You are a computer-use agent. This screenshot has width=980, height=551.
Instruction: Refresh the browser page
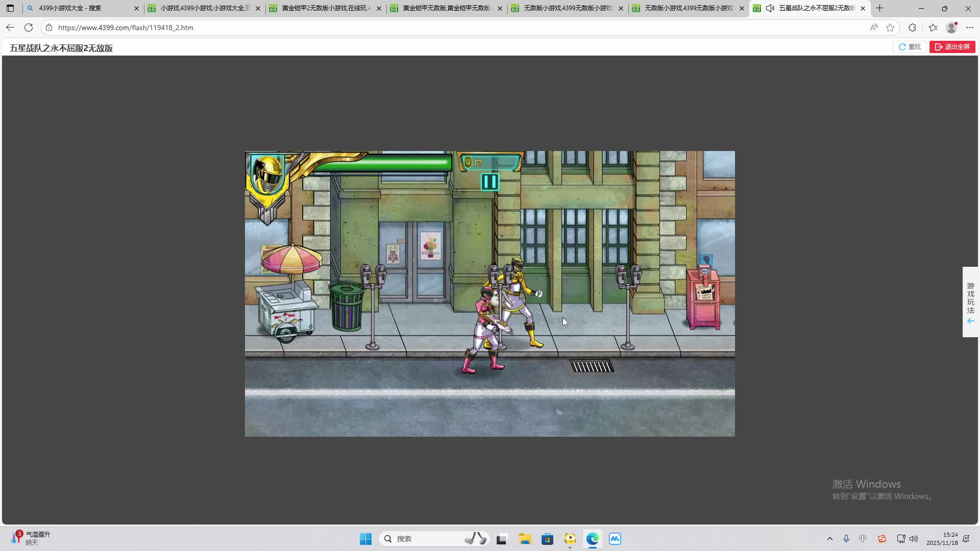pyautogui.click(x=29, y=28)
